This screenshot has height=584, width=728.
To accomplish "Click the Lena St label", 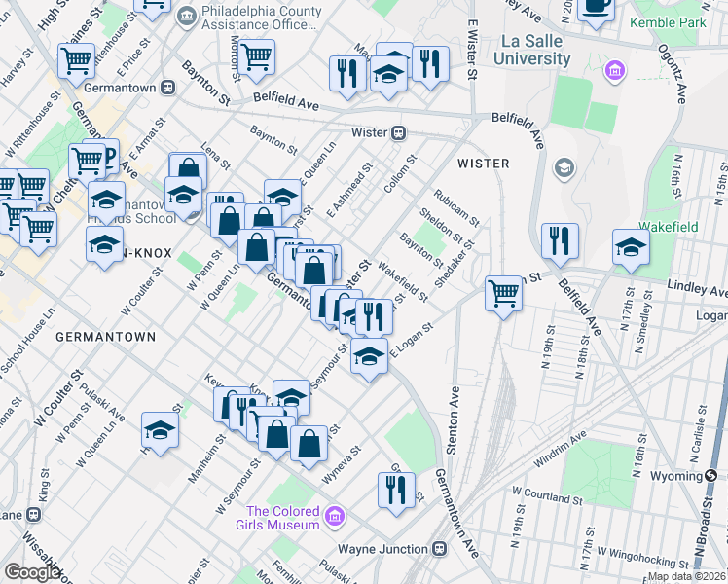I will [x=215, y=156].
